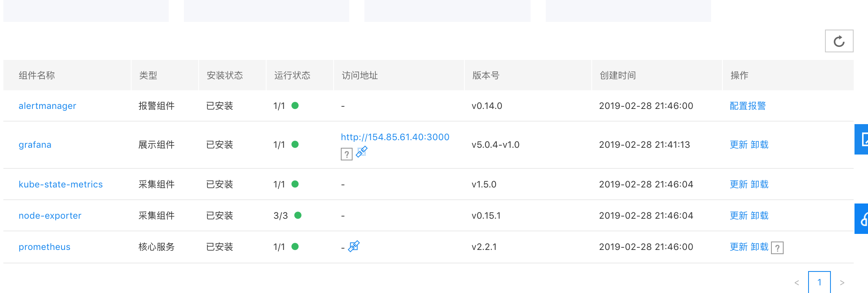
Task: Click 报警组件 type cell
Action: [156, 106]
